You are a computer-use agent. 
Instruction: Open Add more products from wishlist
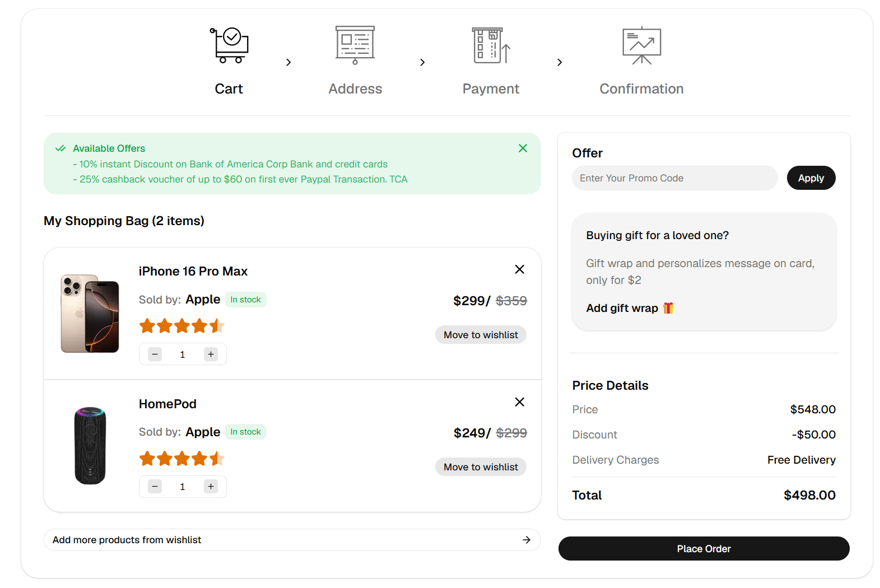coord(292,540)
